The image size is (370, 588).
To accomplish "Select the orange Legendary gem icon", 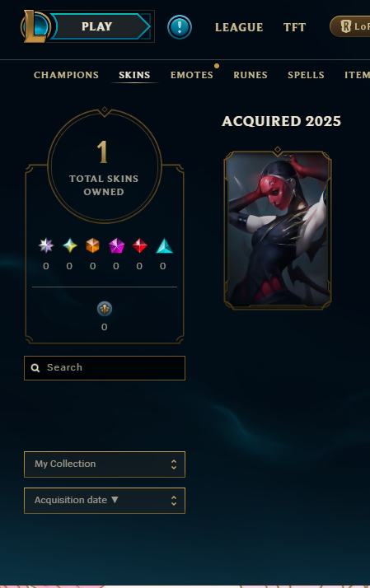I will [x=92, y=245].
